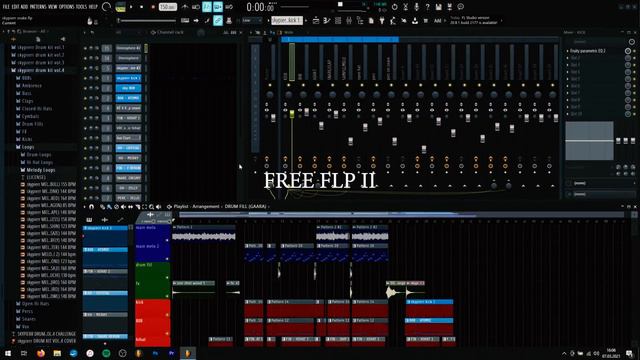Toggle pattern/song mode switch
This screenshot has height=360, width=640.
120,7
